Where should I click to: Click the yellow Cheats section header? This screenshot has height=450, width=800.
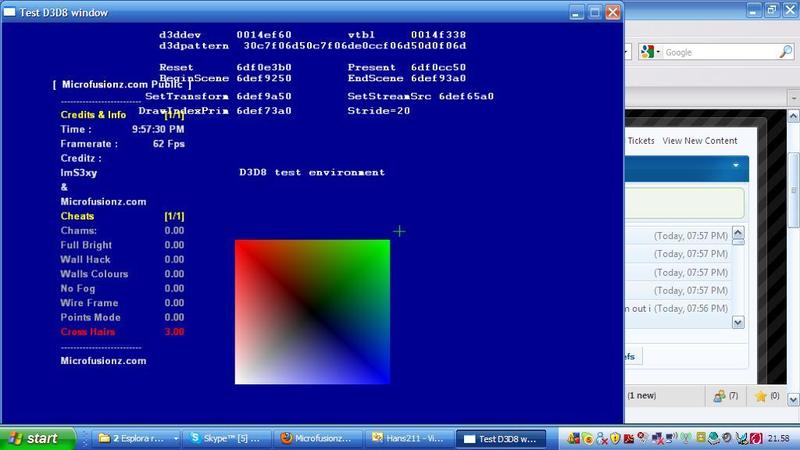77,216
